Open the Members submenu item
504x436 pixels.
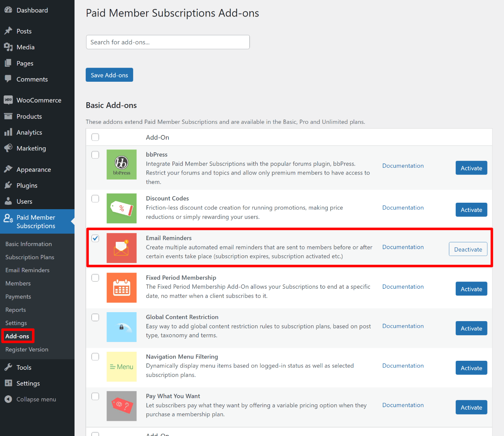pyautogui.click(x=18, y=283)
